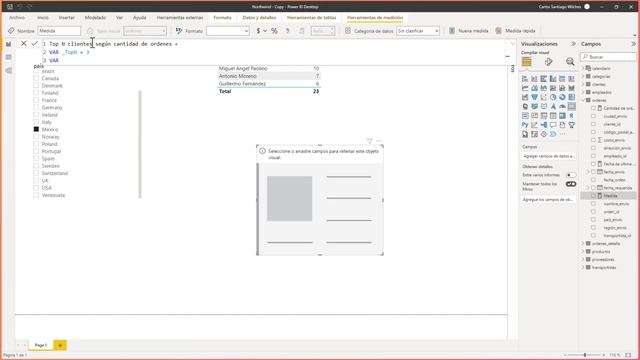Select the multi-row card visual icon
Screen dimensions: 640x360
525,116
